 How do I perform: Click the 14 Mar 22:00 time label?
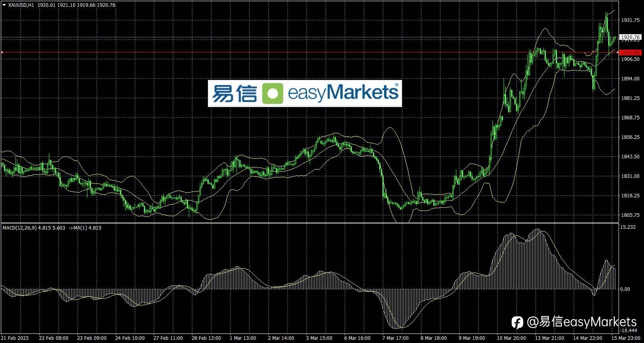point(588,338)
